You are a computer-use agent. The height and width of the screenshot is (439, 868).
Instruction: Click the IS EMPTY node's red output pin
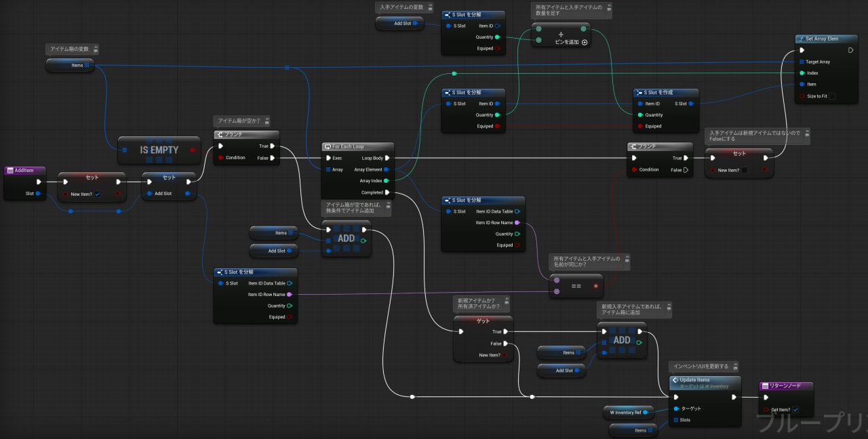[x=193, y=150]
